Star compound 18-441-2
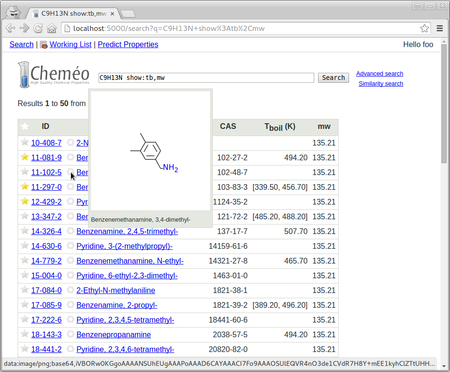450x372 pixels. pyautogui.click(x=24, y=349)
